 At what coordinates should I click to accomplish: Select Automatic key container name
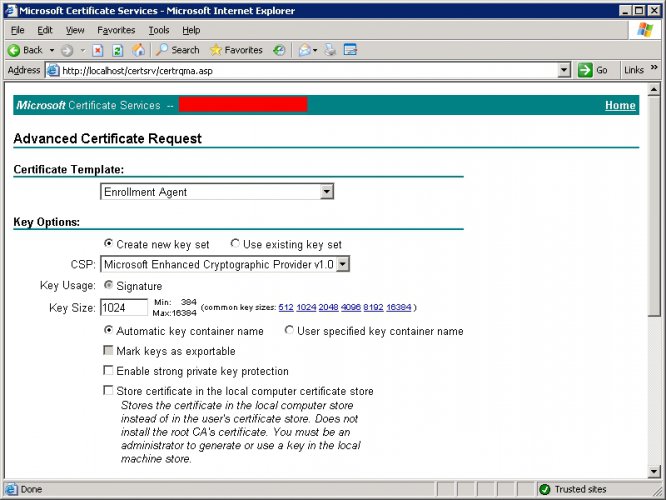point(108,330)
